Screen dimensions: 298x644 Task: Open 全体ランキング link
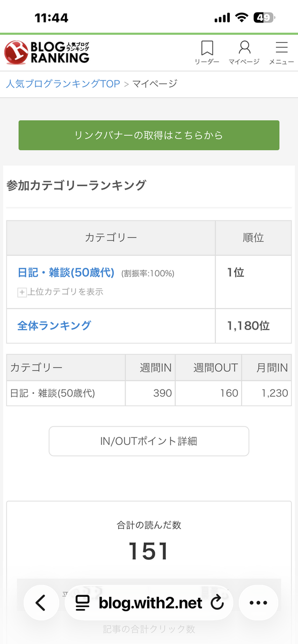[54, 325]
